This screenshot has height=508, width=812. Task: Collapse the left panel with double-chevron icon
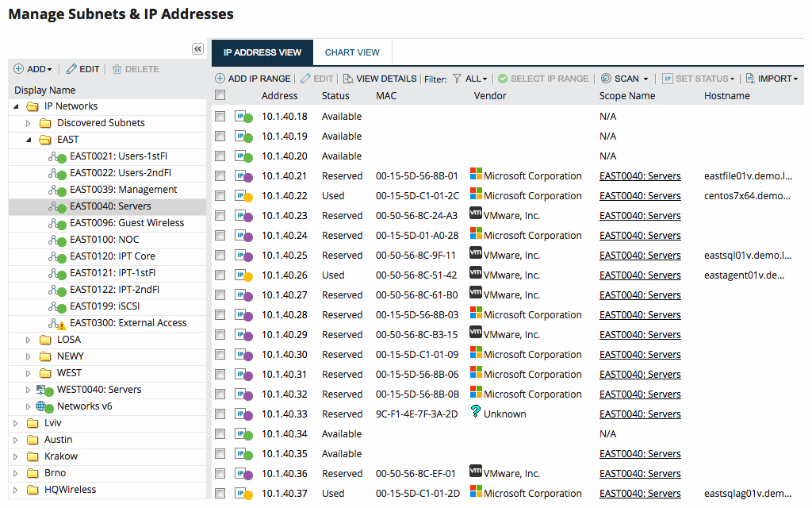point(197,48)
